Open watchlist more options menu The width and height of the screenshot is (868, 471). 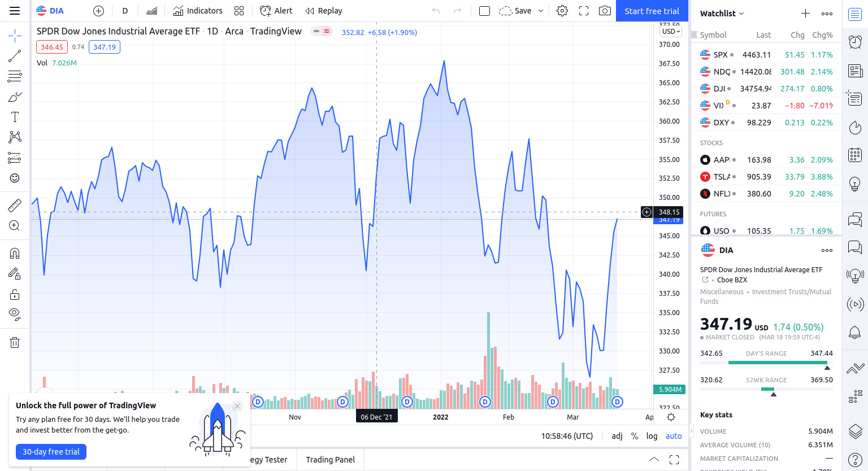coord(827,14)
